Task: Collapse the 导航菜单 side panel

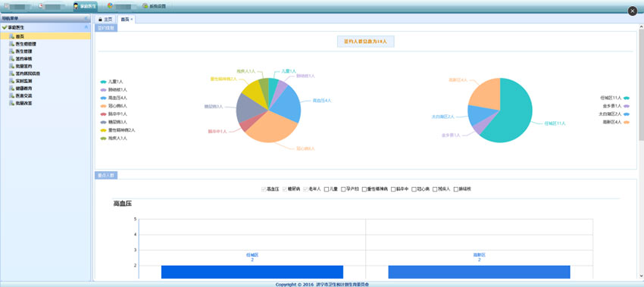Action: click(x=86, y=18)
